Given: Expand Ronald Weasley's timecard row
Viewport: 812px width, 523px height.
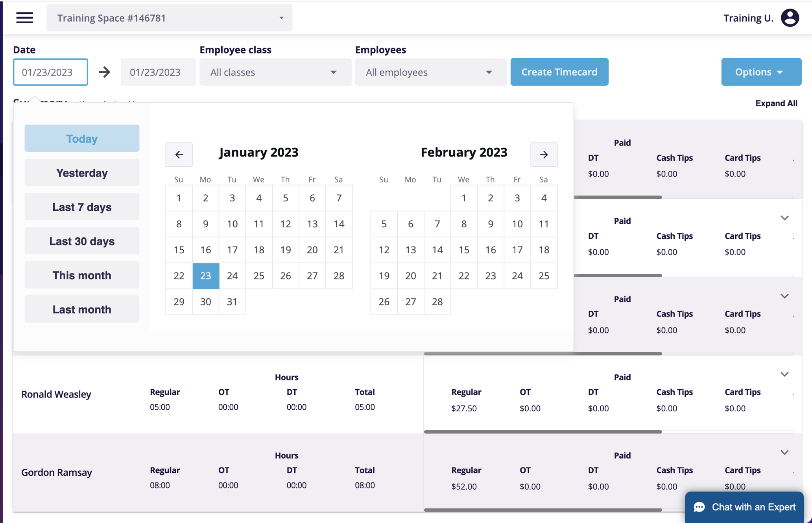Looking at the screenshot, I should point(784,374).
